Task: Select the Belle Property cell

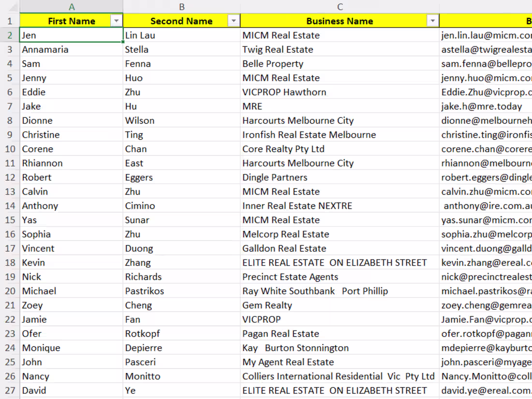Action: coord(340,64)
